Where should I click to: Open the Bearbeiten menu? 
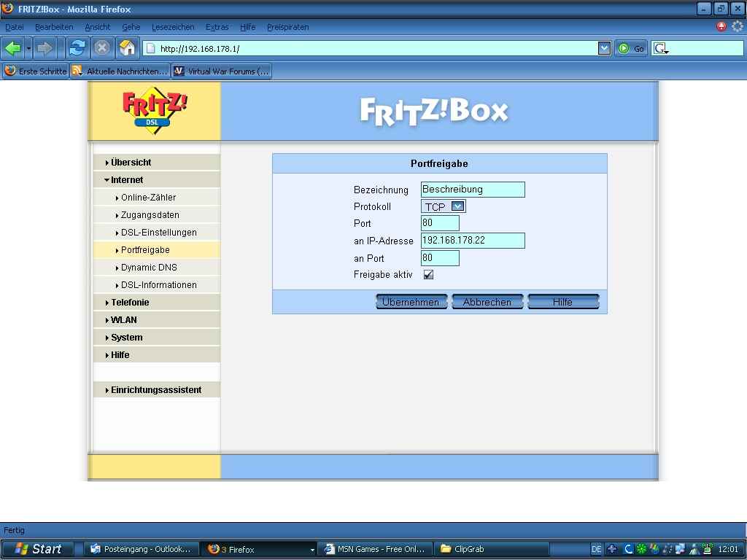(54, 27)
